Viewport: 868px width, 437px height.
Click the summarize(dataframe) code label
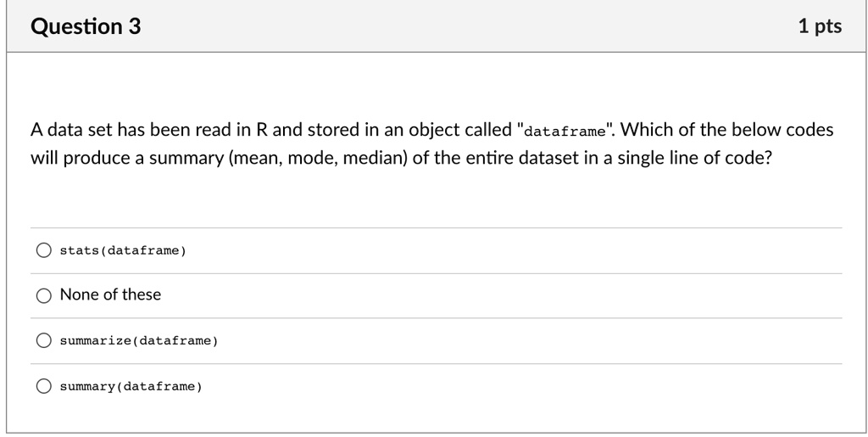(x=139, y=341)
